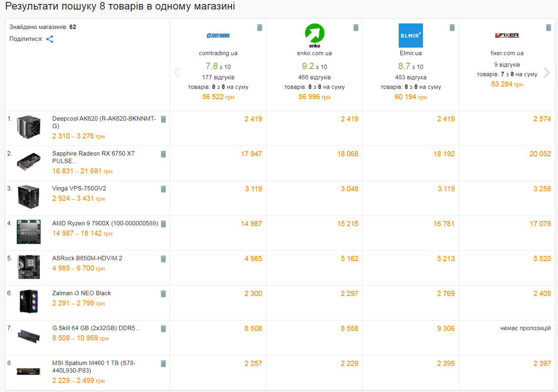Remove Deepcool AK620 from the list
This screenshot has width=558, height=392.
click(x=163, y=119)
